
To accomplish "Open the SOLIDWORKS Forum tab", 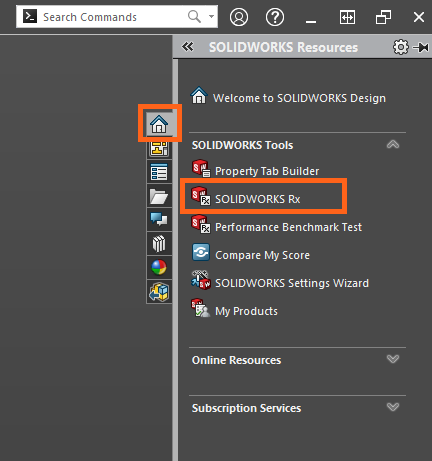I will 159,220.
